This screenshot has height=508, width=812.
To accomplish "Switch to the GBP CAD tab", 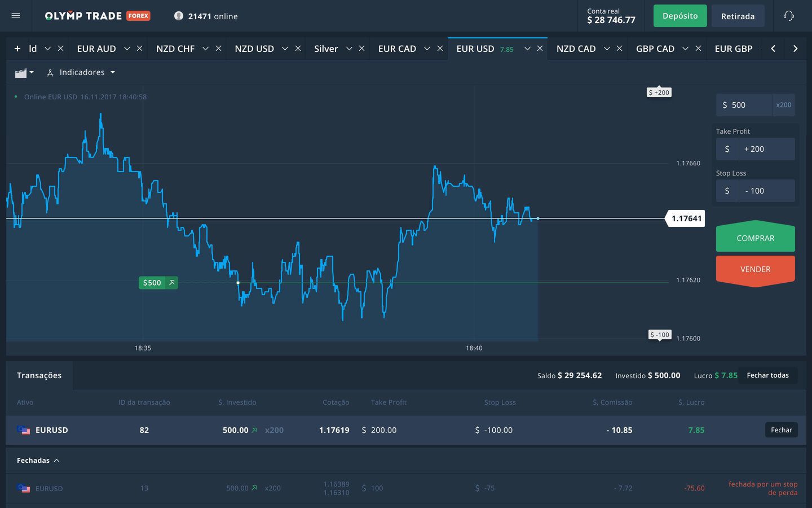I will coord(655,49).
